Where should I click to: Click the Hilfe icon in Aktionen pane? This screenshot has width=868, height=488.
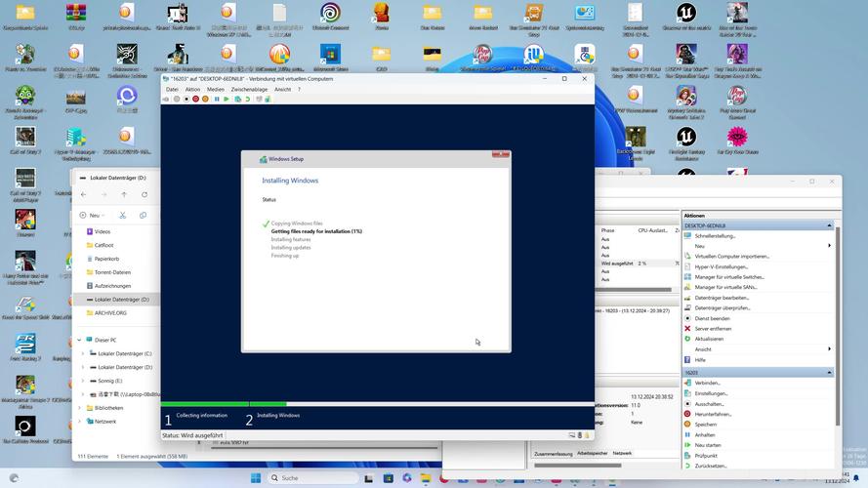(687, 359)
